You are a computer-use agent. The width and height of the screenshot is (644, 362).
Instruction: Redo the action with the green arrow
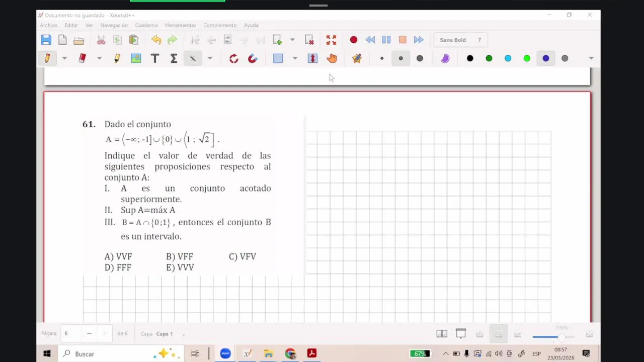click(172, 40)
